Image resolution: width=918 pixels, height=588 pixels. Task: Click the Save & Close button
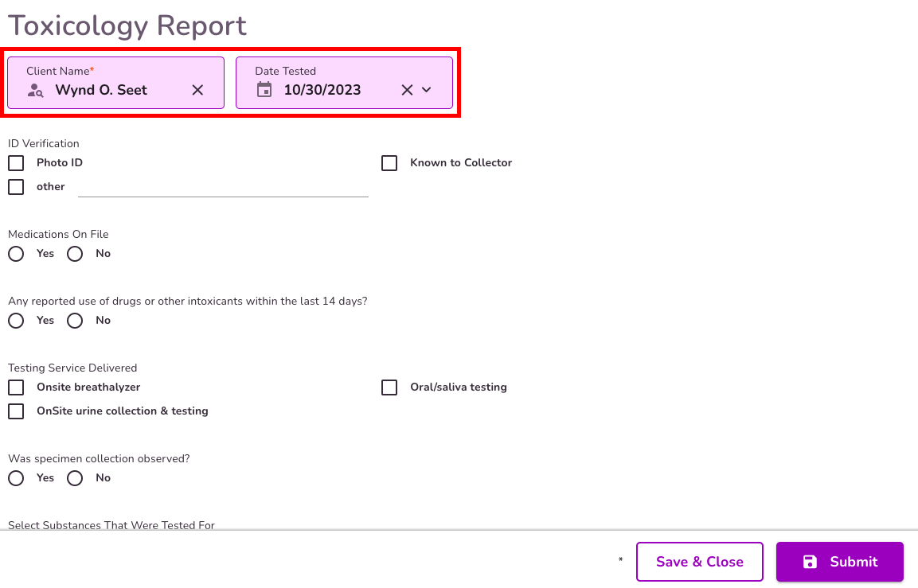(x=699, y=561)
